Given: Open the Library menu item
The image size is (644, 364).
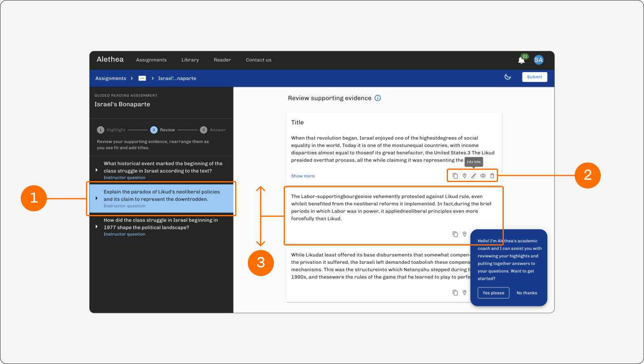Looking at the screenshot, I should click(190, 60).
